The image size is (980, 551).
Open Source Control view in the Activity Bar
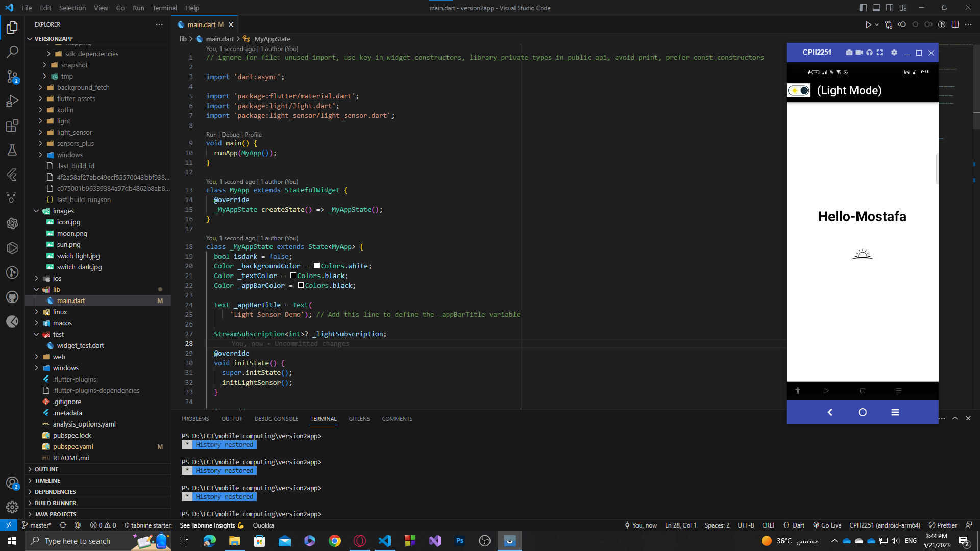point(12,77)
